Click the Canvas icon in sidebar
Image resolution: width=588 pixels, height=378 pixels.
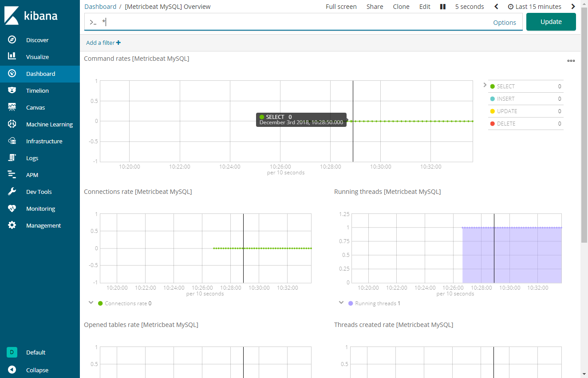12,107
